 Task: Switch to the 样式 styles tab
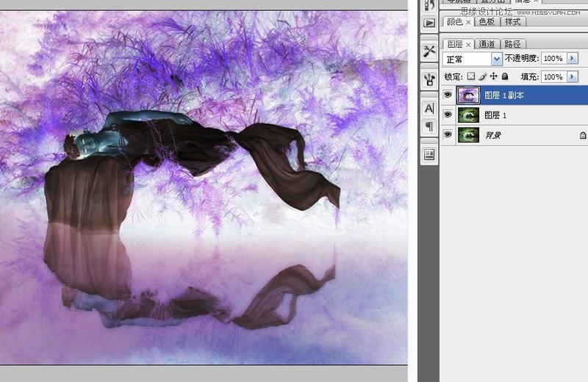tap(512, 22)
